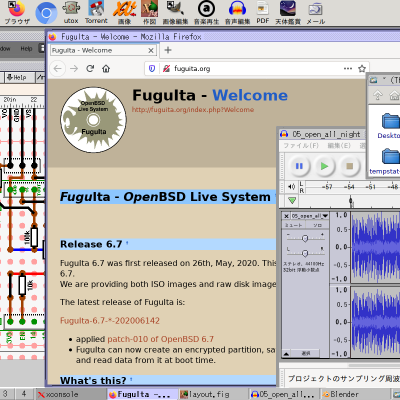Open page actions menu (three dots) in address bar

click(x=348, y=69)
